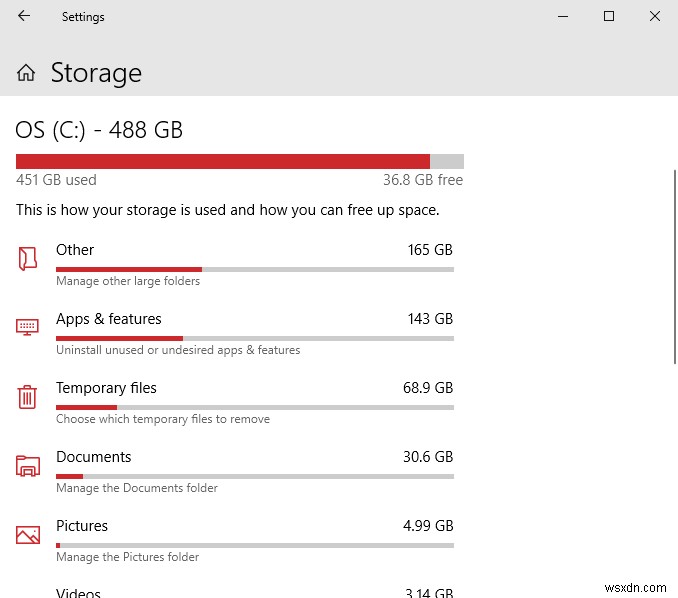Click the Pictures category icon

pos(28,534)
